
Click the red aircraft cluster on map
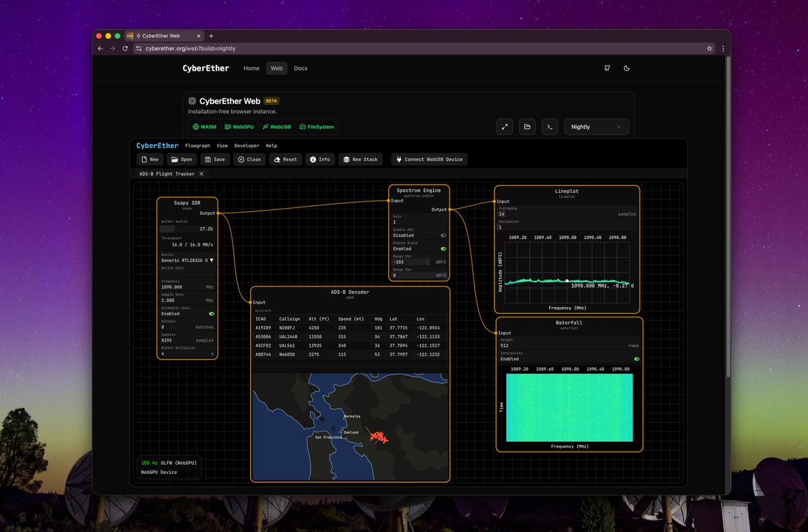coord(379,438)
